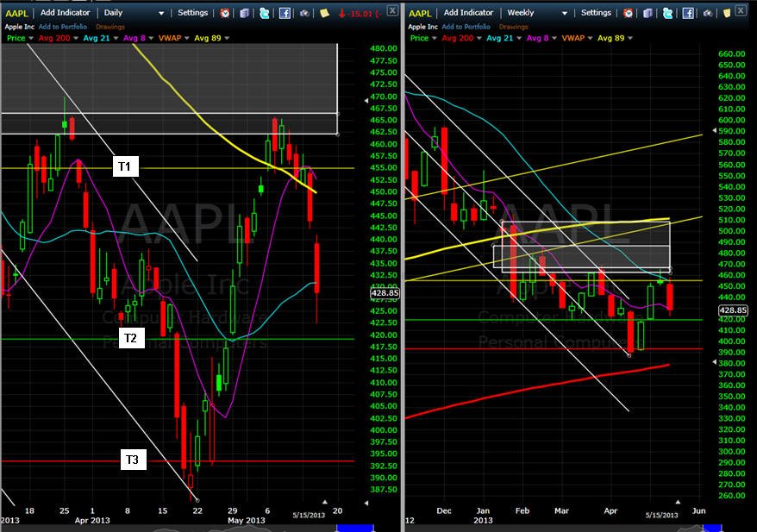757x532 pixels.
Task: Share Weekly chart via Twitter icon
Action: pyautogui.click(x=667, y=13)
